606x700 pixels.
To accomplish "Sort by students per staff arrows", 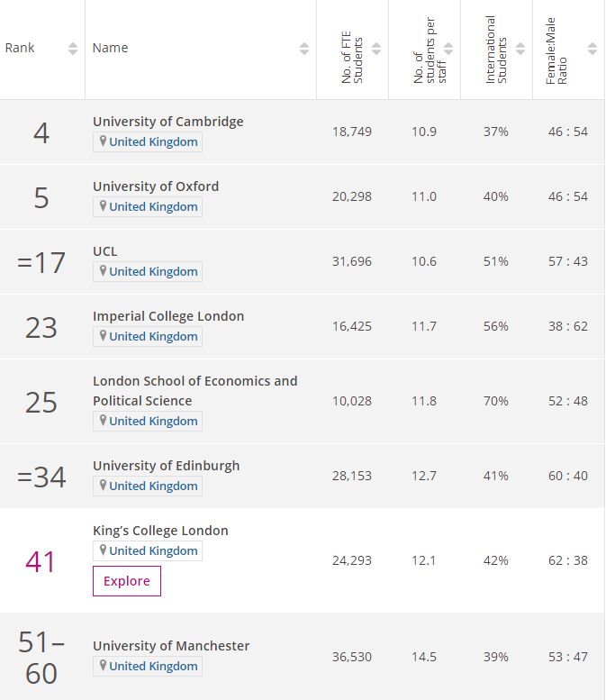I will tap(448, 49).
